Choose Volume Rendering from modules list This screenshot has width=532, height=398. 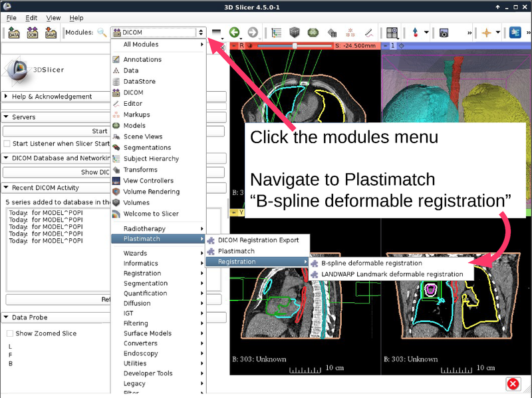[151, 192]
